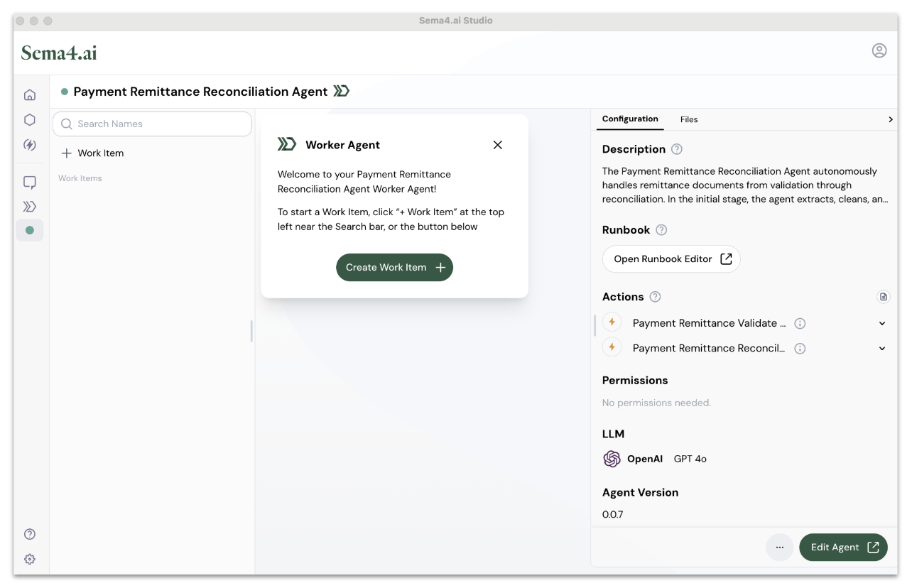Viewport: 912px width, 588px height.
Task: Click the Payment Remittance Reconcil action name
Action: pyautogui.click(x=709, y=349)
